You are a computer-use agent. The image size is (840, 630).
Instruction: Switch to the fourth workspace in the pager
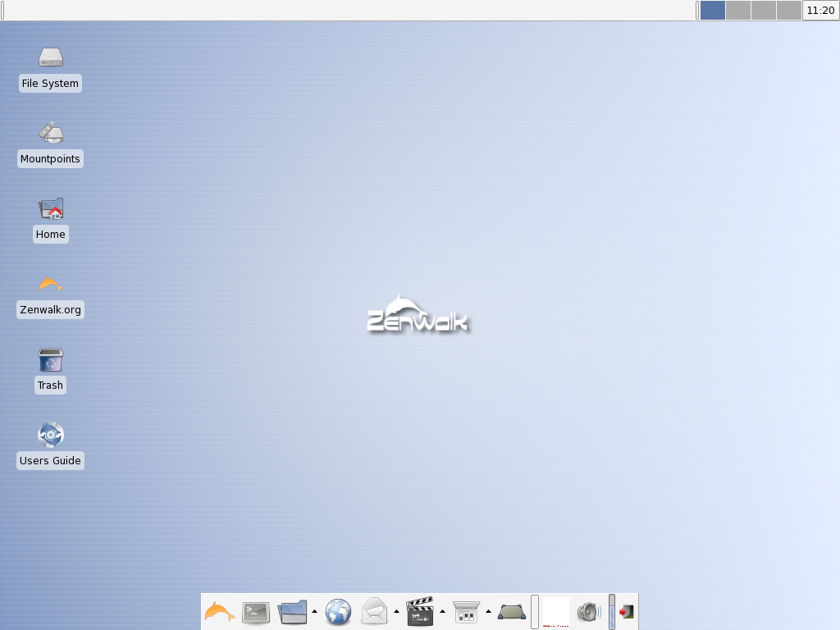(789, 10)
